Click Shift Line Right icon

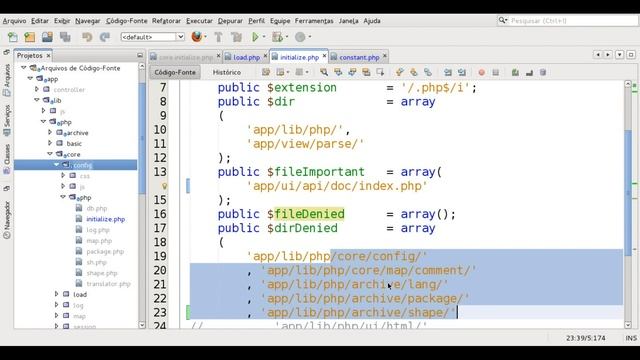click(462, 72)
